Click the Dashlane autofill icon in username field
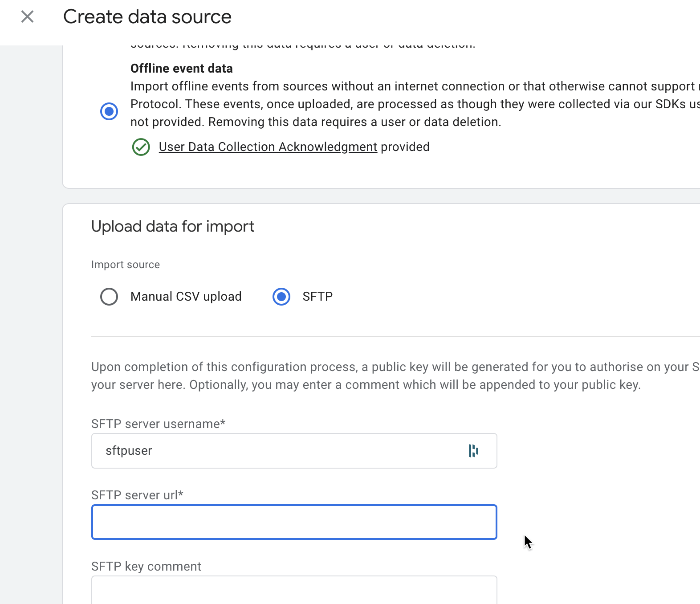The height and width of the screenshot is (604, 700). 473,451
